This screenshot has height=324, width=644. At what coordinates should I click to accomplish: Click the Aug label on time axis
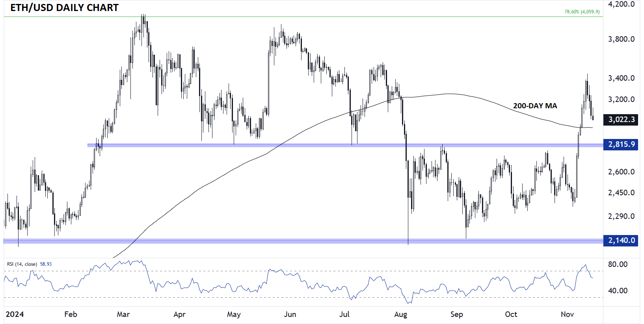click(400, 314)
